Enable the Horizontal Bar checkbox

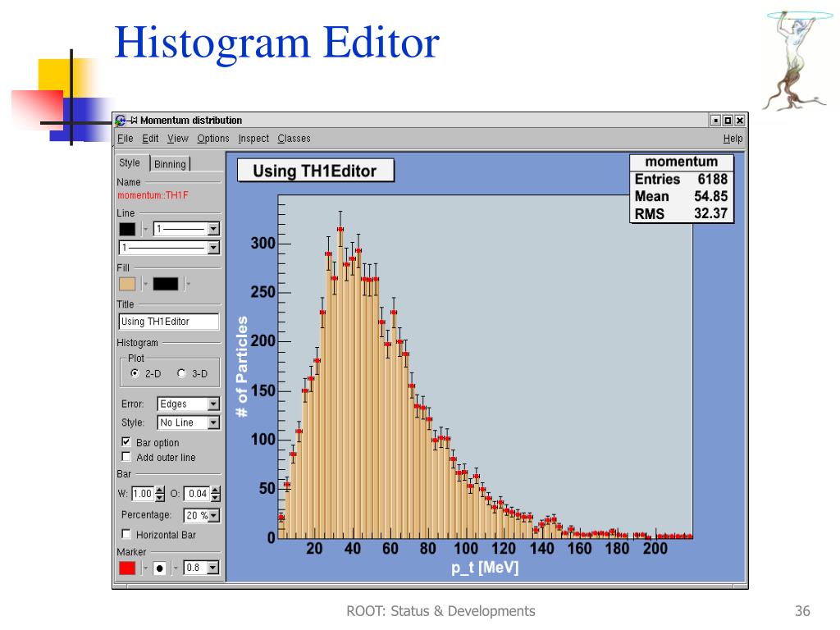(x=126, y=534)
